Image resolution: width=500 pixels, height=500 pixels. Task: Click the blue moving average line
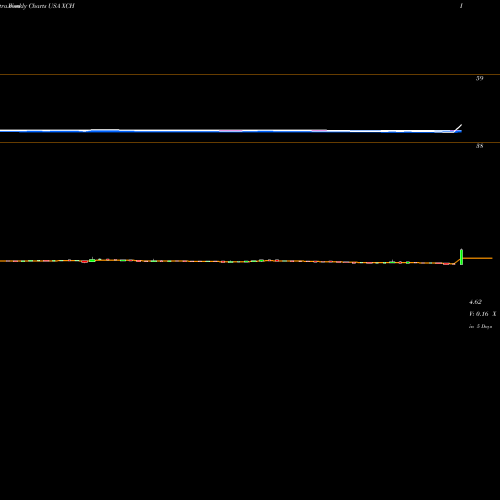(231, 131)
